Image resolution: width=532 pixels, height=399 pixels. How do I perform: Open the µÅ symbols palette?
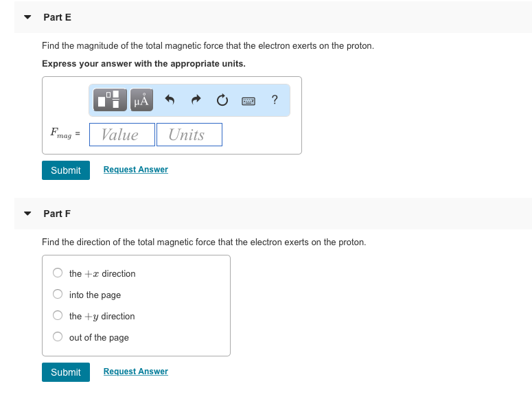[x=141, y=100]
